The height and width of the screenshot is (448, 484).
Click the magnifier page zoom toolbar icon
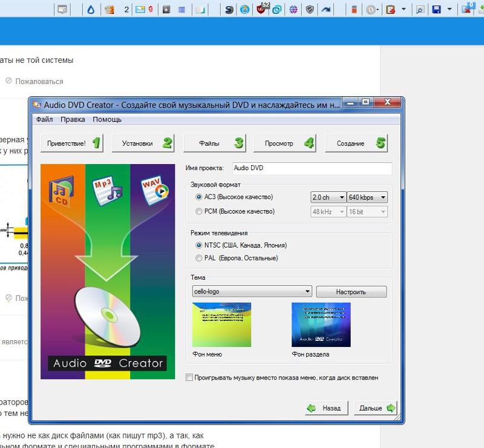(x=419, y=10)
